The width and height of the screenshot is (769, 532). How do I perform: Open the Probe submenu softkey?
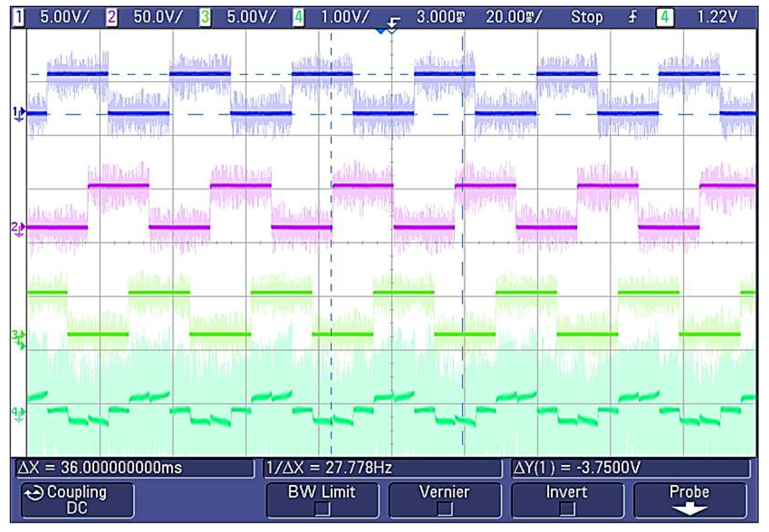pyautogui.click(x=690, y=500)
